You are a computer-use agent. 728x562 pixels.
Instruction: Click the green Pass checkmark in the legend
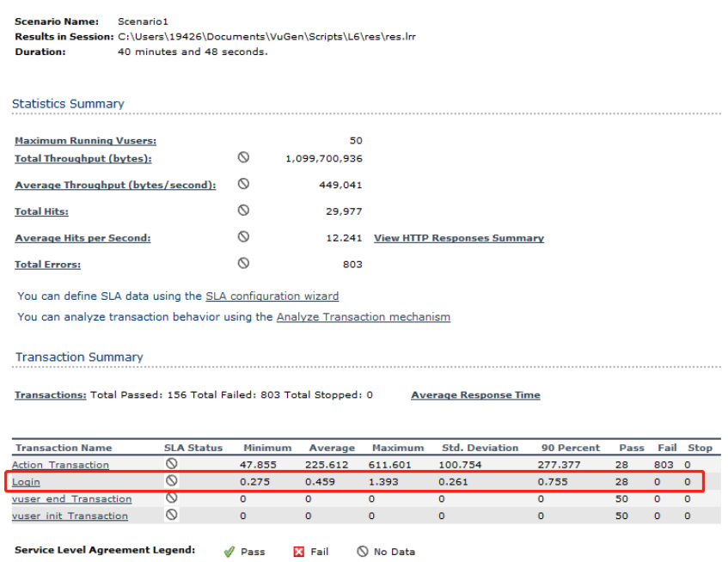(229, 552)
